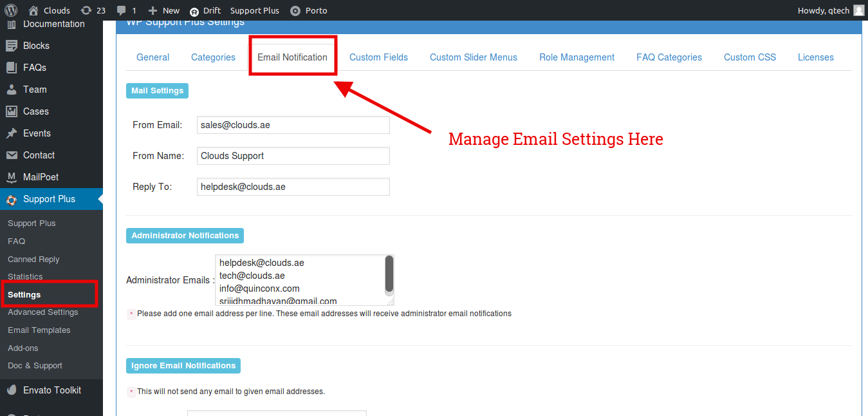Open the updates icon showing 23
868x416 pixels.
pyautogui.click(x=86, y=10)
